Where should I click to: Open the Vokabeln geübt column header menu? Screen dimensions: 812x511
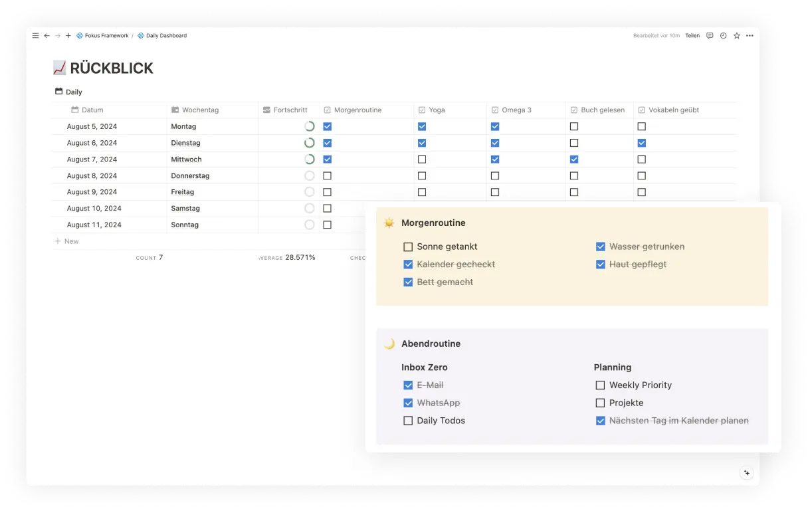pos(673,110)
